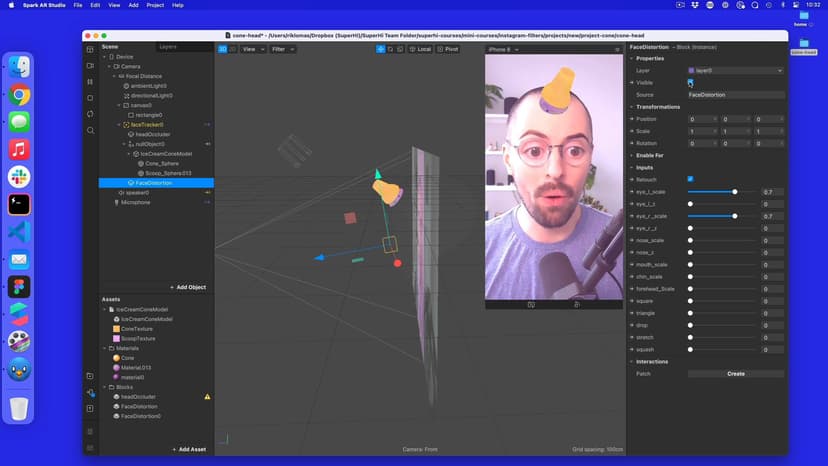Screen dimensions: 828x466
Task: Open the search magnifier in the left toolbar
Action: pos(90,131)
